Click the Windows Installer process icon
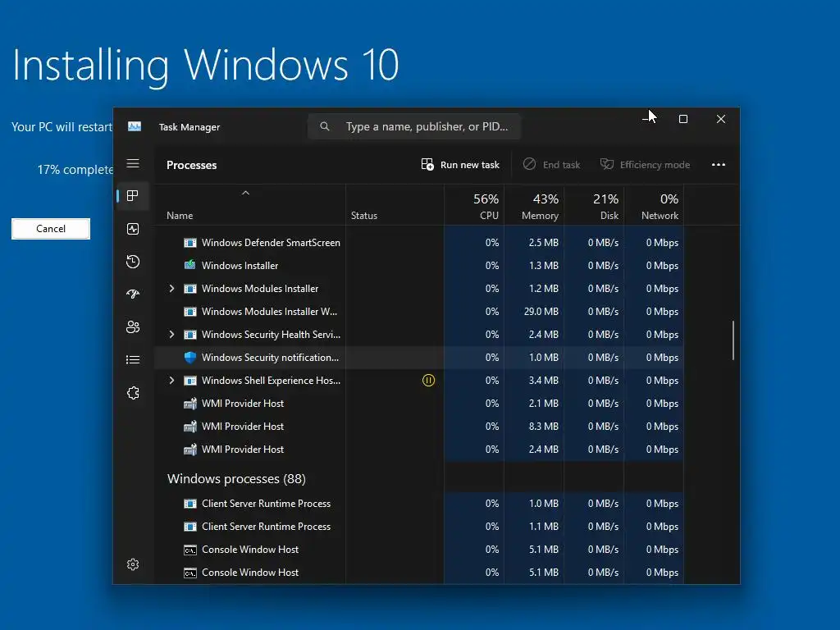 tap(190, 265)
